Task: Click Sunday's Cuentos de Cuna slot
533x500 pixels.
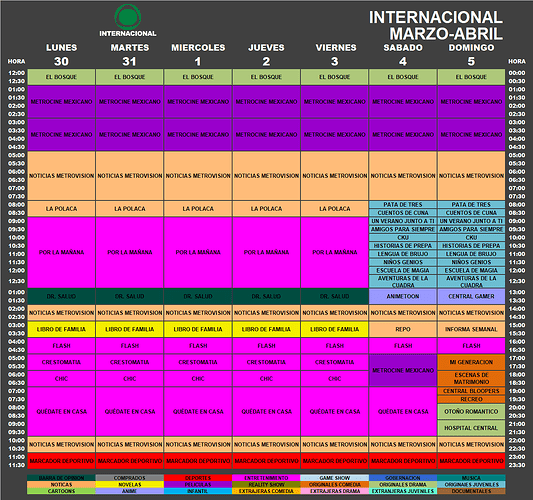Action: click(471, 213)
